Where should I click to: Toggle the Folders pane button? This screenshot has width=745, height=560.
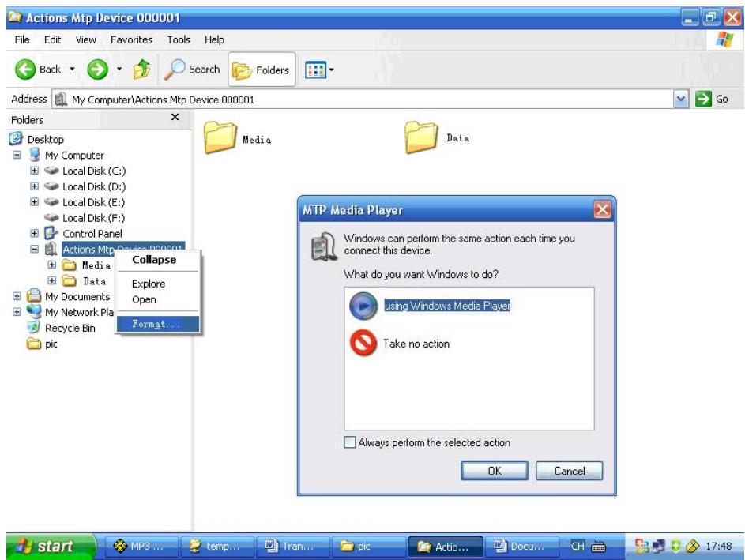point(260,70)
